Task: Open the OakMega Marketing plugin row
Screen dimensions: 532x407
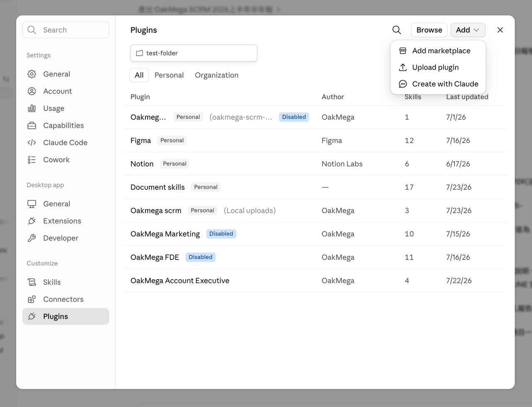Action: (x=315, y=234)
